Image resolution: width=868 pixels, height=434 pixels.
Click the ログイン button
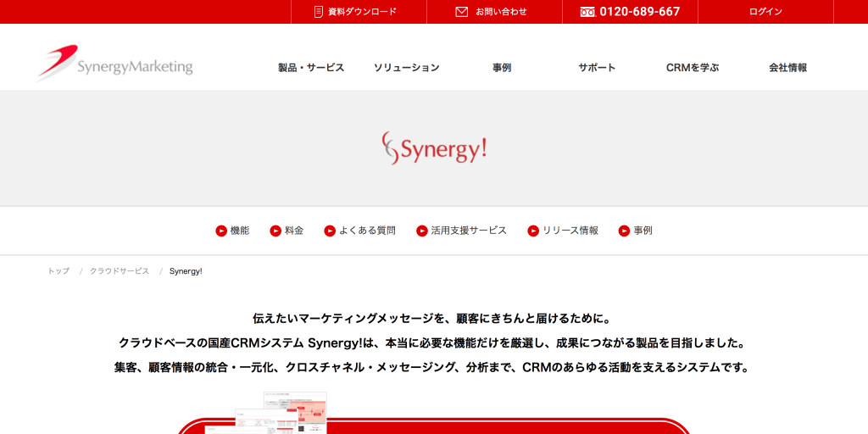pos(765,12)
